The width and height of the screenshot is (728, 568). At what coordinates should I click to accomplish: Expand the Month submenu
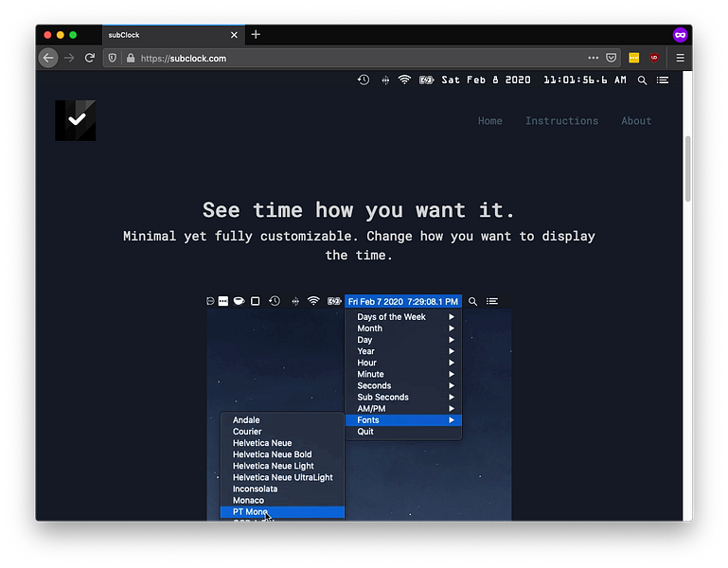403,328
